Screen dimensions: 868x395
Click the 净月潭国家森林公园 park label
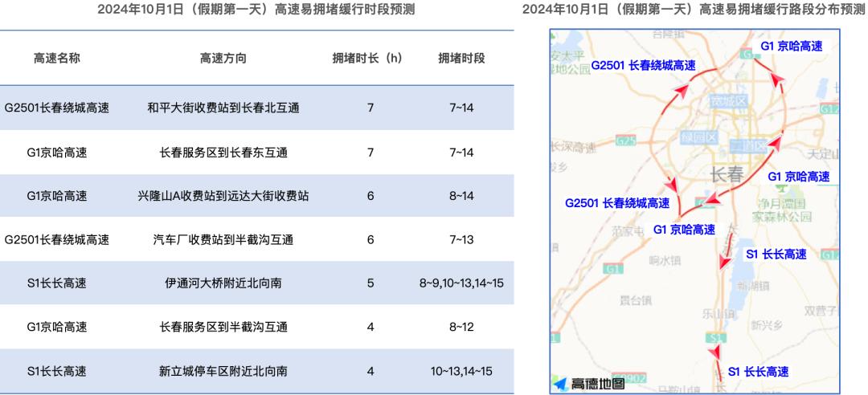pos(782,210)
